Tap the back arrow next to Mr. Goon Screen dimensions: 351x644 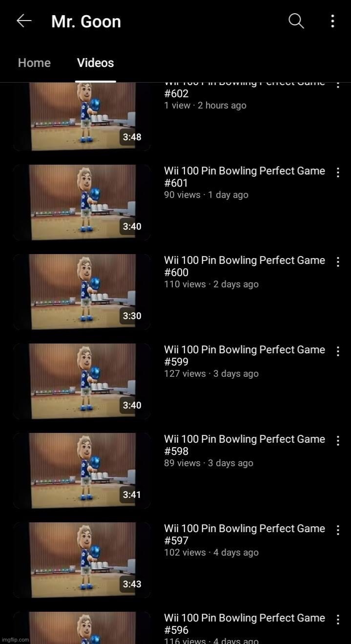(24, 21)
